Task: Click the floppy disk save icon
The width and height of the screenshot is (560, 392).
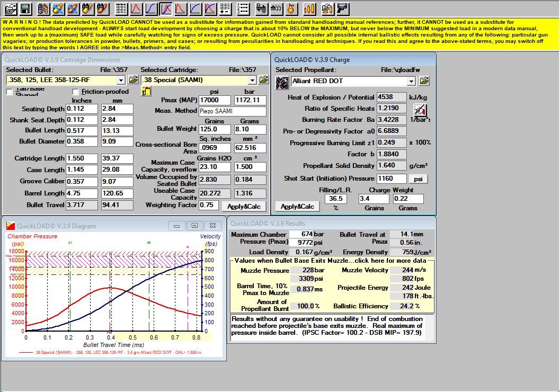Action: point(25,8)
